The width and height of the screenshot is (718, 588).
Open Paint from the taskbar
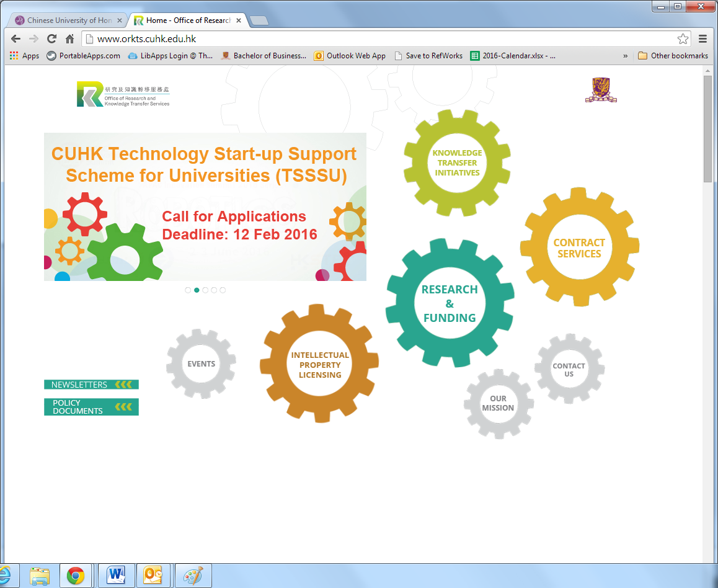pos(193,576)
